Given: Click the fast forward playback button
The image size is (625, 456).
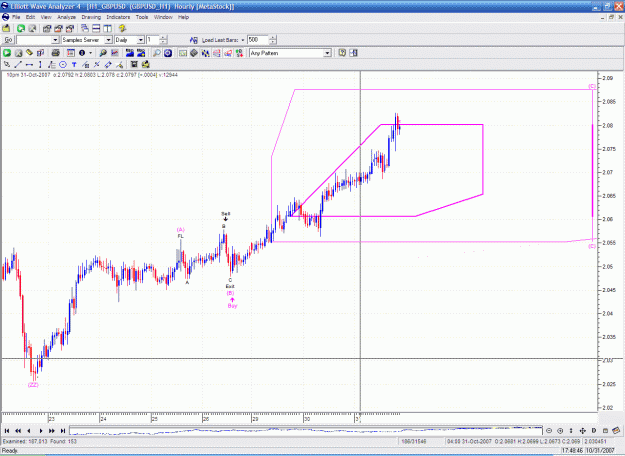Looking at the screenshot, I should [52, 431].
